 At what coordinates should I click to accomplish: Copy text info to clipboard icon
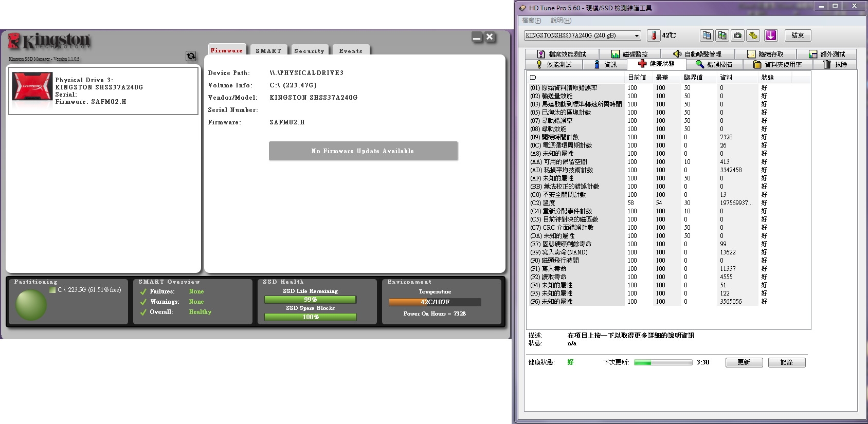707,35
